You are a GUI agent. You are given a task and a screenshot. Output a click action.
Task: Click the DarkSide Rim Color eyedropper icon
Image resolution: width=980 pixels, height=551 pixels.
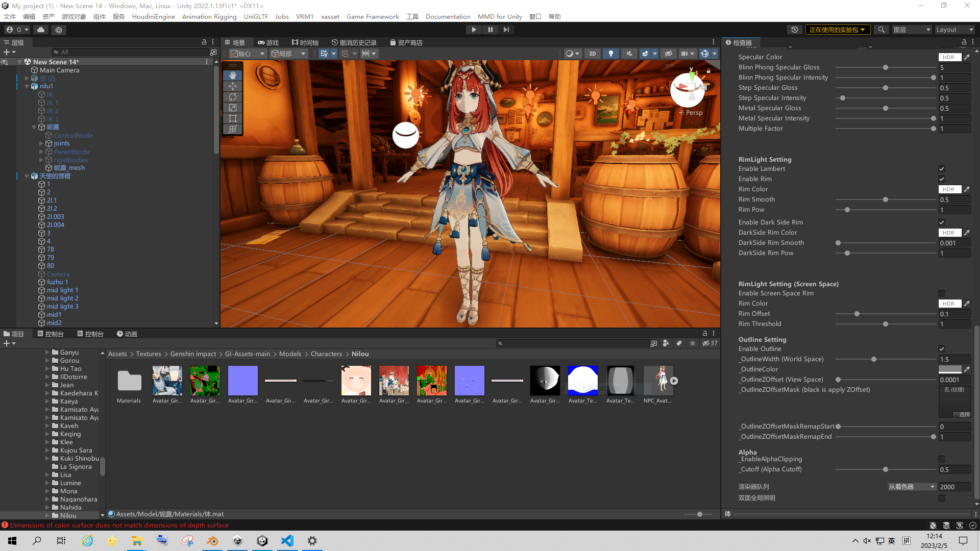tap(967, 233)
